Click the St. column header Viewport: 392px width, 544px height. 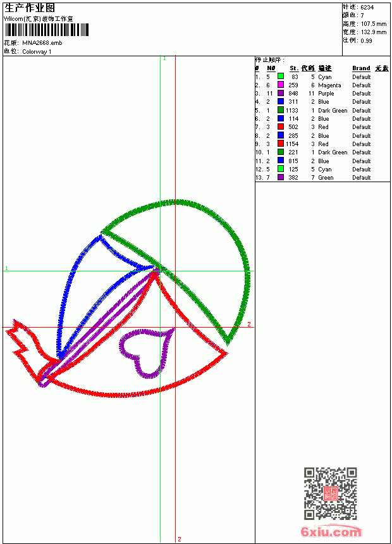tap(294, 68)
